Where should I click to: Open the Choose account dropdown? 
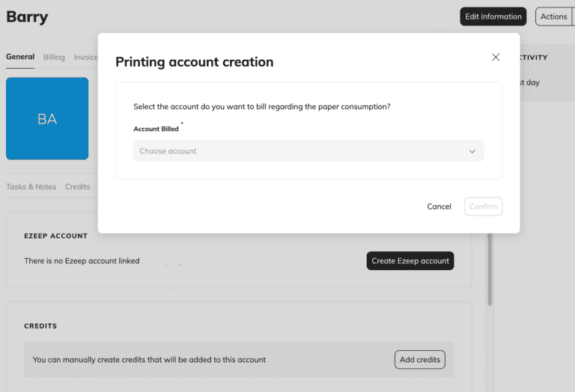pyautogui.click(x=308, y=151)
